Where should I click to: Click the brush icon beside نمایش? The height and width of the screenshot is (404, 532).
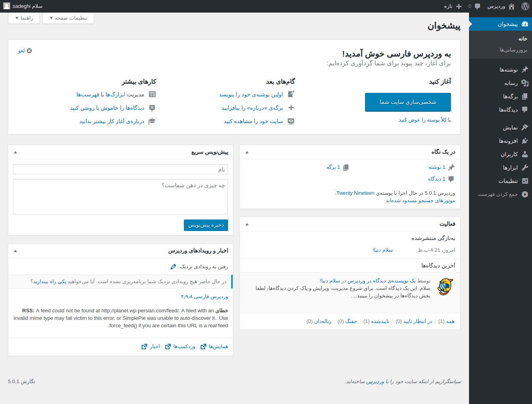pyautogui.click(x=525, y=127)
